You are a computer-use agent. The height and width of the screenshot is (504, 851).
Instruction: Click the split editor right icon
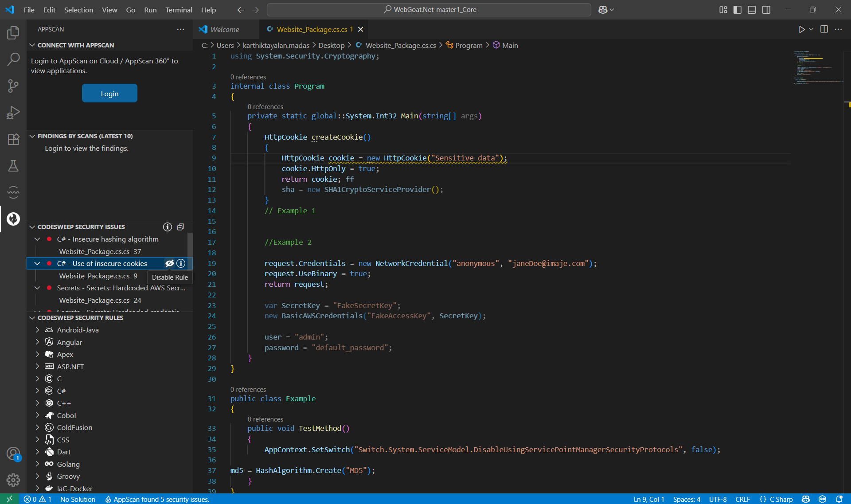[824, 29]
